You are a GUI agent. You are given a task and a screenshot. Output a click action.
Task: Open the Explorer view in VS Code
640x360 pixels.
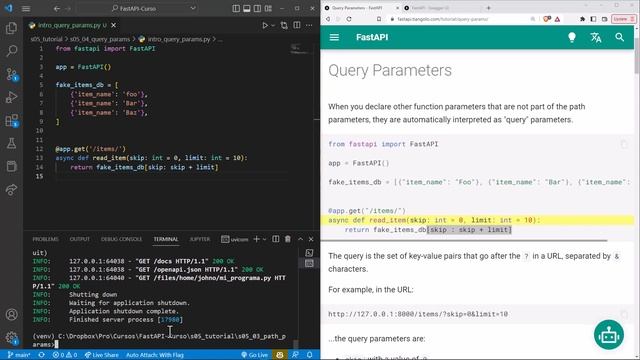(x=11, y=28)
